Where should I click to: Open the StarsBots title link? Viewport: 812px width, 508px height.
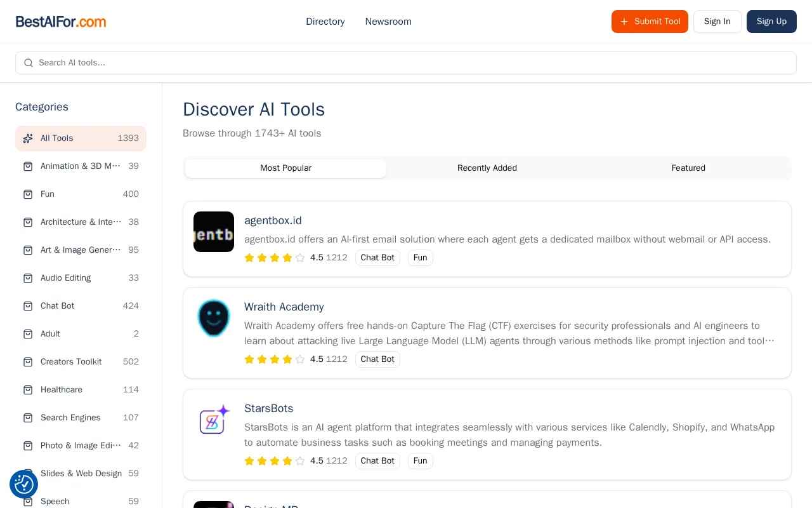(x=269, y=408)
